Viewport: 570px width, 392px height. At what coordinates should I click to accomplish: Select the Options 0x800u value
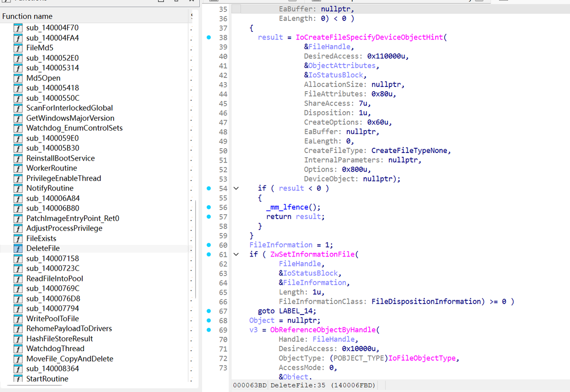(354, 169)
